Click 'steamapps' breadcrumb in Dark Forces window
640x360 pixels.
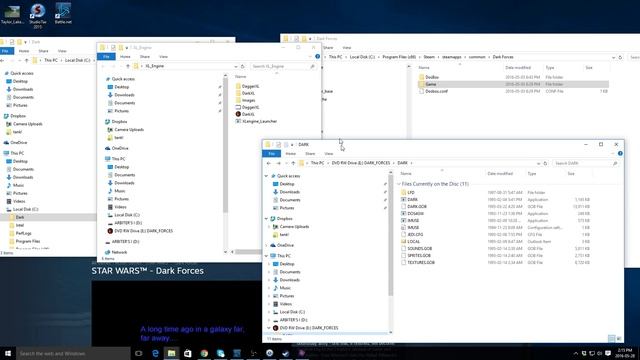pos(451,57)
